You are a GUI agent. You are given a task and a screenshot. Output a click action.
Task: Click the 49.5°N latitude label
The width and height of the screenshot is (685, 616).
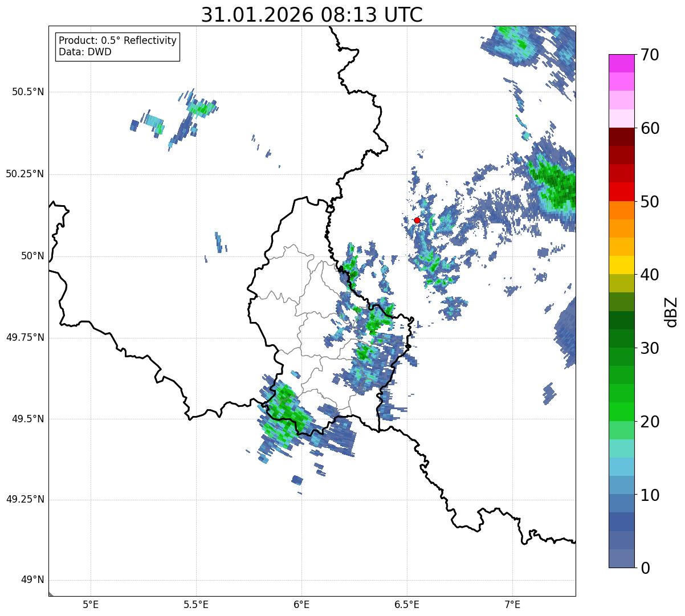28,419
